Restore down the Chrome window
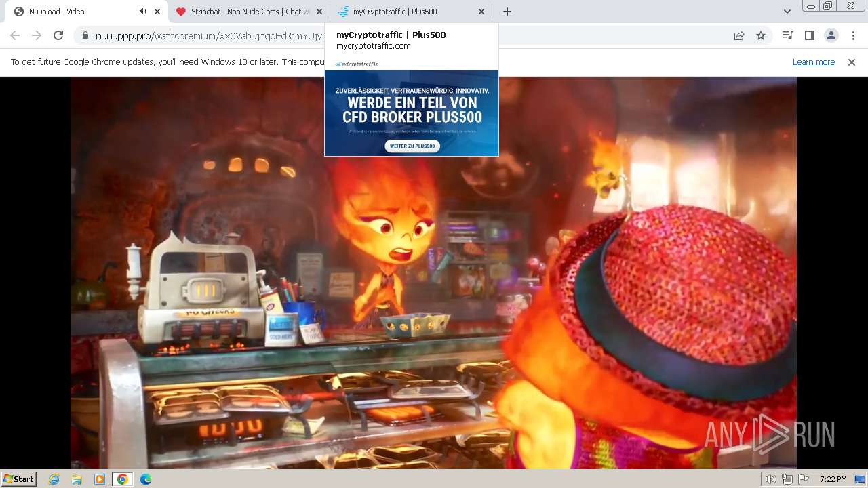Image resolution: width=868 pixels, height=488 pixels. pyautogui.click(x=828, y=6)
